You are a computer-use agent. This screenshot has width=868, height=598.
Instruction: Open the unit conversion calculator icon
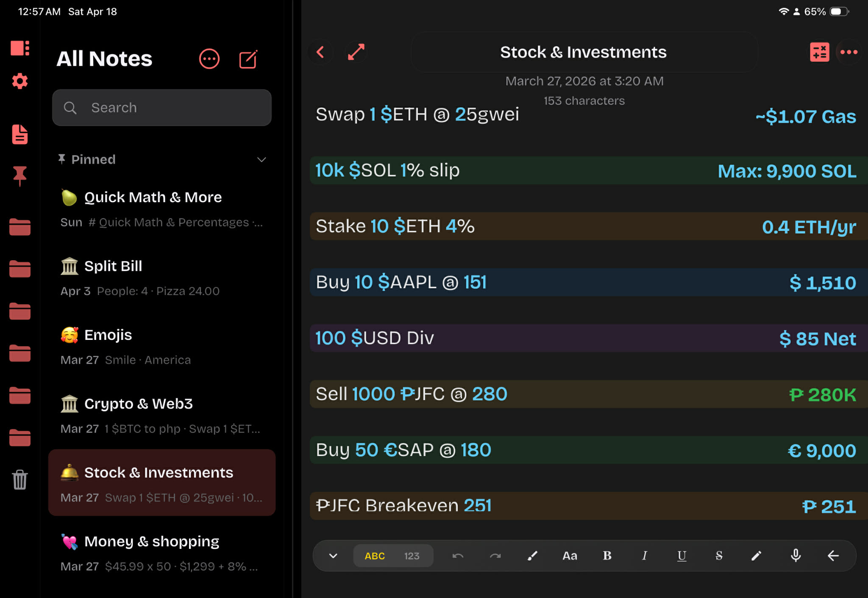click(820, 52)
